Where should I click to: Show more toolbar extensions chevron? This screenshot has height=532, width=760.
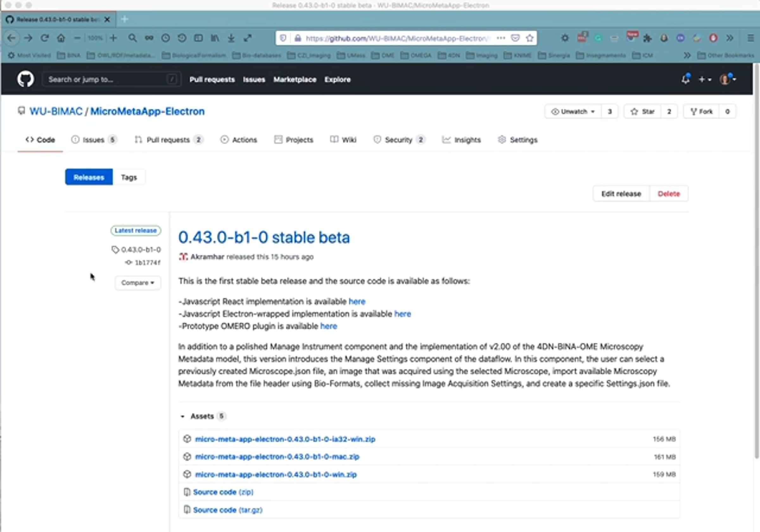(730, 38)
